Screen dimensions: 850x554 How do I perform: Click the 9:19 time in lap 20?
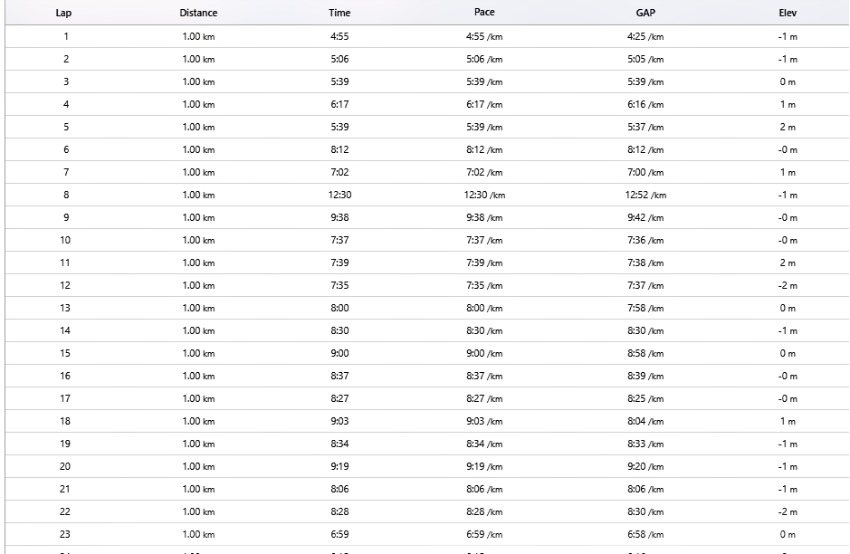339,467
